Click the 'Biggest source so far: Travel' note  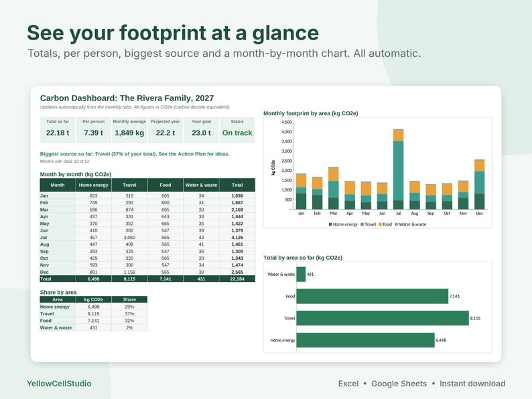[135, 154]
